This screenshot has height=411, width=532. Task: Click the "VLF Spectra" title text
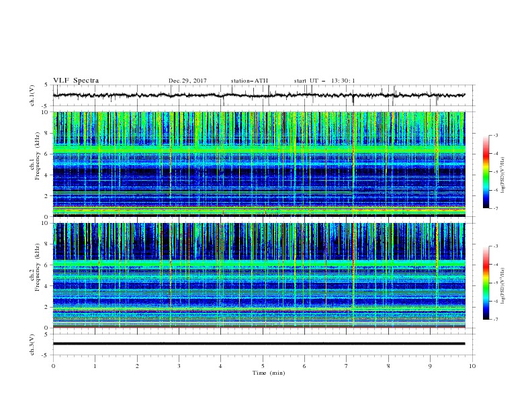coord(76,81)
